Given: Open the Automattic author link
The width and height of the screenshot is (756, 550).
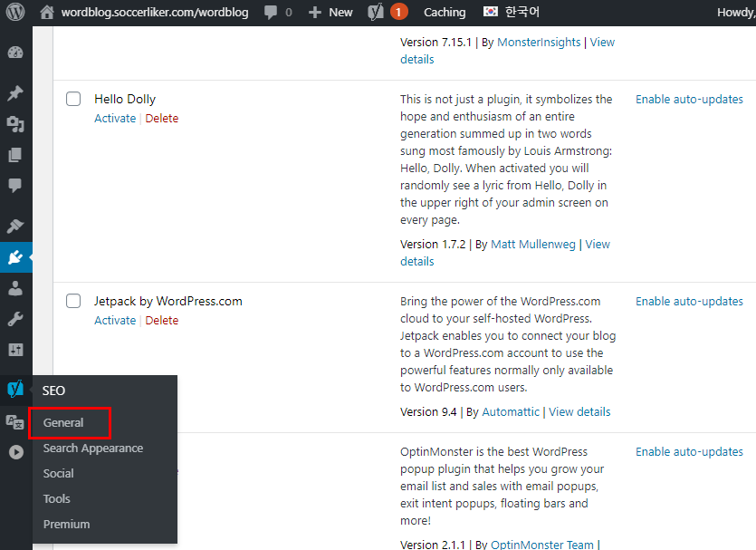Looking at the screenshot, I should tap(511, 412).
